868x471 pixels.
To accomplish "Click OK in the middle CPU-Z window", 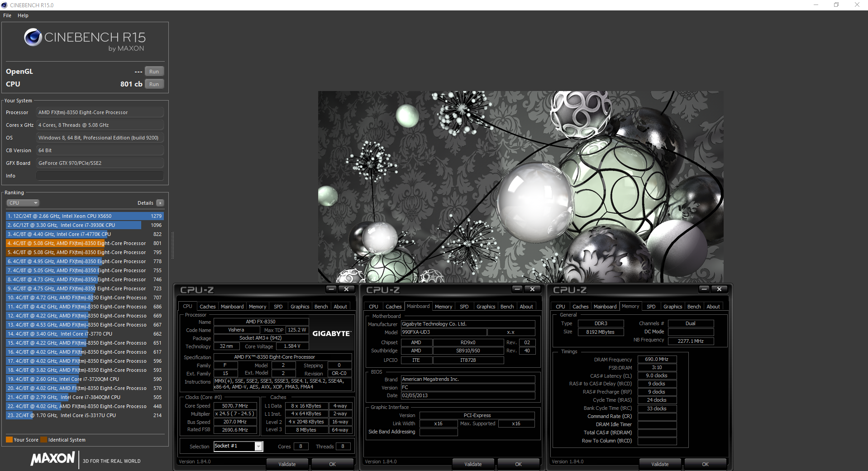I will (x=519, y=464).
